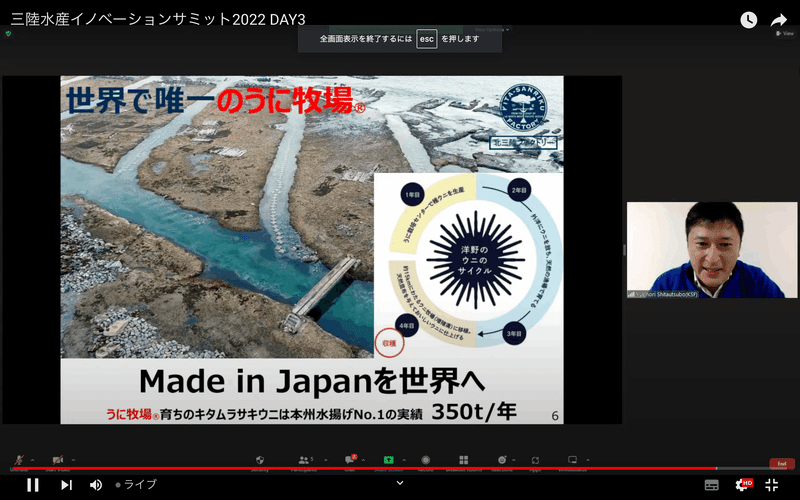This screenshot has height=500, width=800.
Task: Expand Whiteboards options caret
Action: pyautogui.click(x=587, y=460)
